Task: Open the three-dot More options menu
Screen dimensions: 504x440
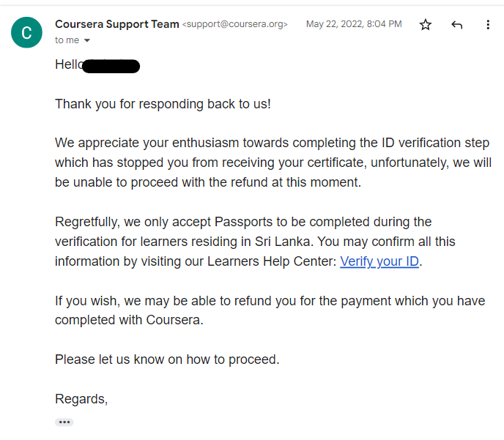Action: click(488, 24)
